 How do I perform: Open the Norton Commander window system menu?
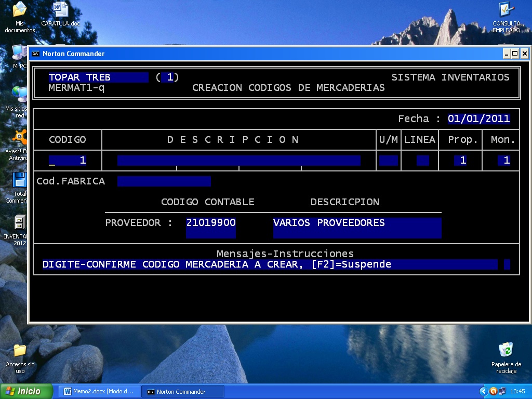click(x=35, y=54)
